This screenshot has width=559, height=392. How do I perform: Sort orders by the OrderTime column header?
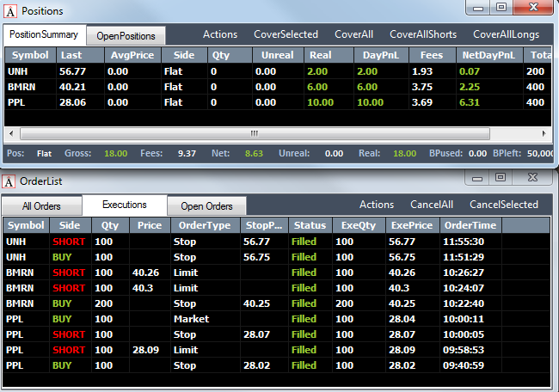tap(470, 225)
